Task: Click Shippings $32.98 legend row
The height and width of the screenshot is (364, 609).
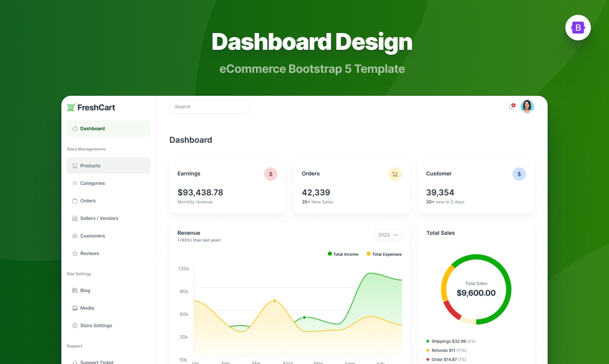Action: [451, 341]
